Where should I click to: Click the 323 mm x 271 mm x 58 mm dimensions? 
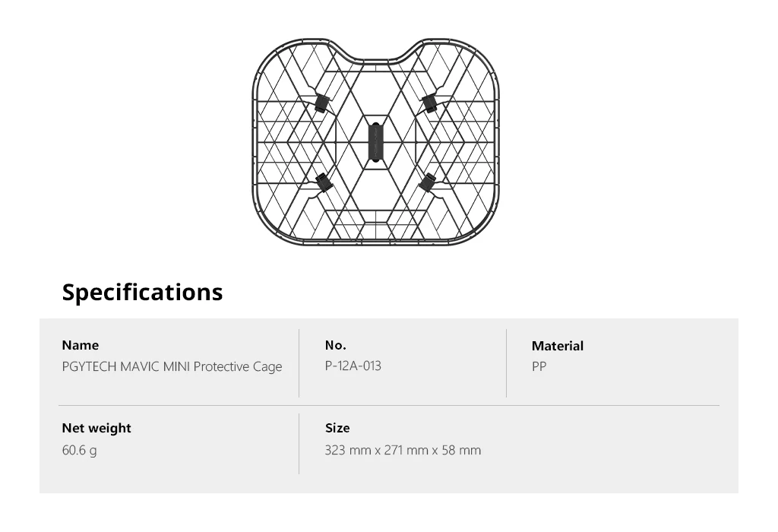[x=403, y=450]
